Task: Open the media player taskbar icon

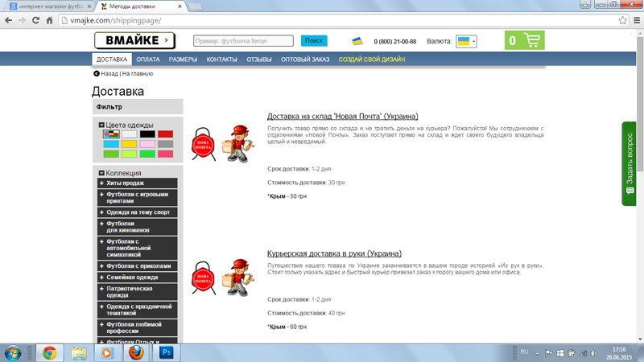Action: click(x=107, y=352)
